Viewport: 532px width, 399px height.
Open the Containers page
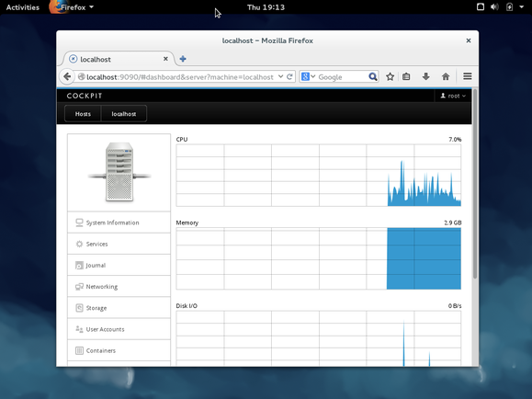click(119, 350)
